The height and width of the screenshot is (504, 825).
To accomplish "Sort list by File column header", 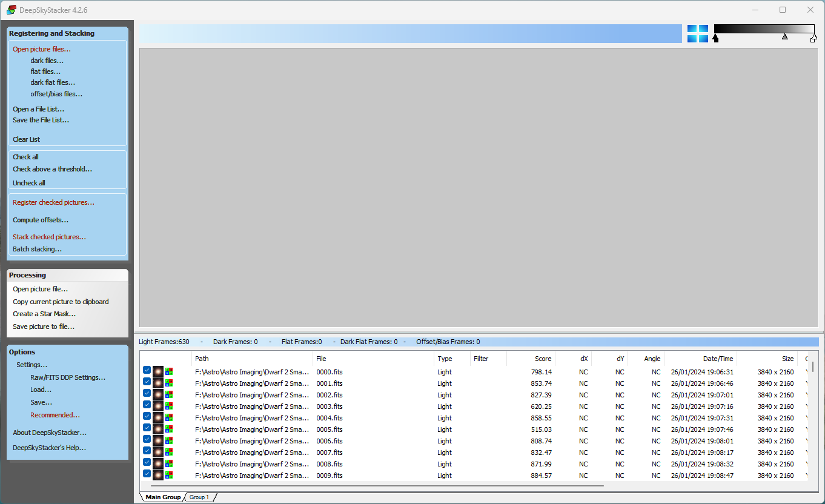I will point(373,359).
